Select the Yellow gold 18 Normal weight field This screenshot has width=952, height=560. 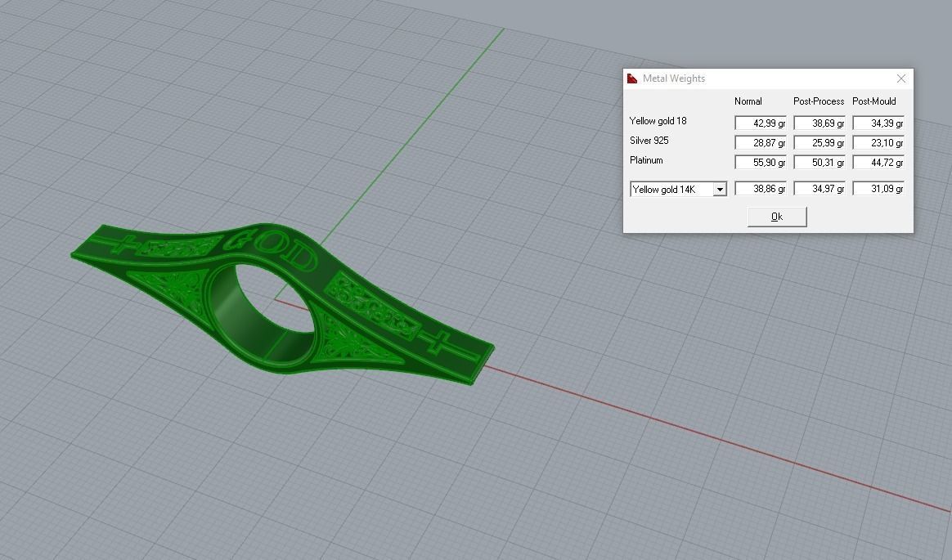point(760,123)
